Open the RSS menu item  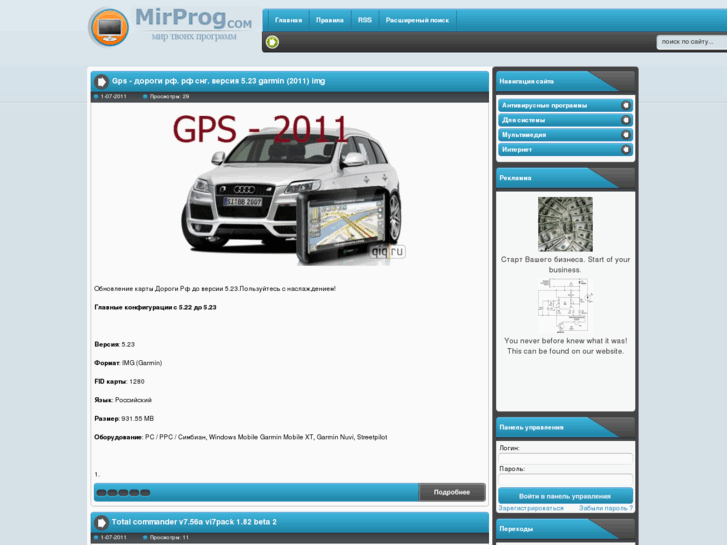365,20
